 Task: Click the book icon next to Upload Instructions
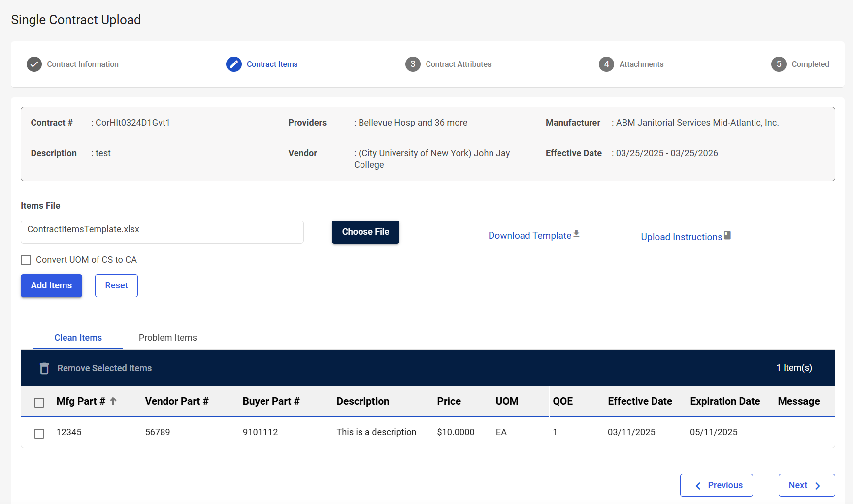tap(727, 236)
